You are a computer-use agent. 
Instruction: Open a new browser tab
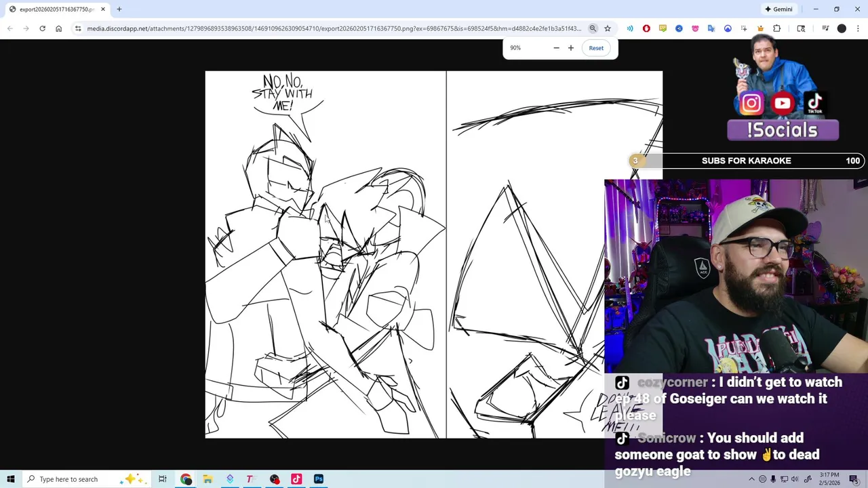pos(119,9)
